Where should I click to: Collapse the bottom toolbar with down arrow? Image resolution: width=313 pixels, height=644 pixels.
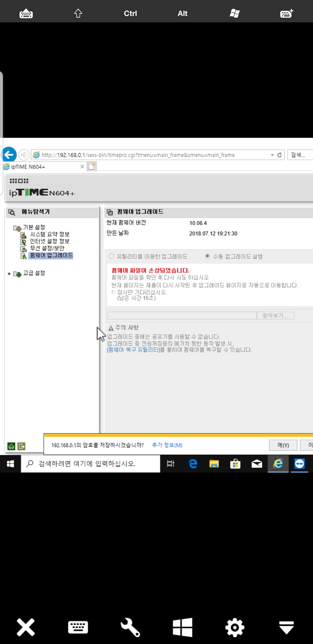coord(287,628)
